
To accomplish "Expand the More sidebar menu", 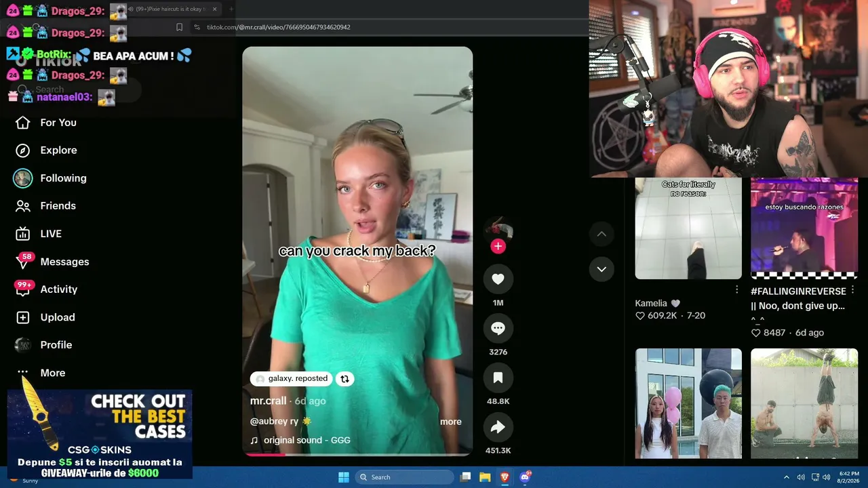I will [x=53, y=373].
